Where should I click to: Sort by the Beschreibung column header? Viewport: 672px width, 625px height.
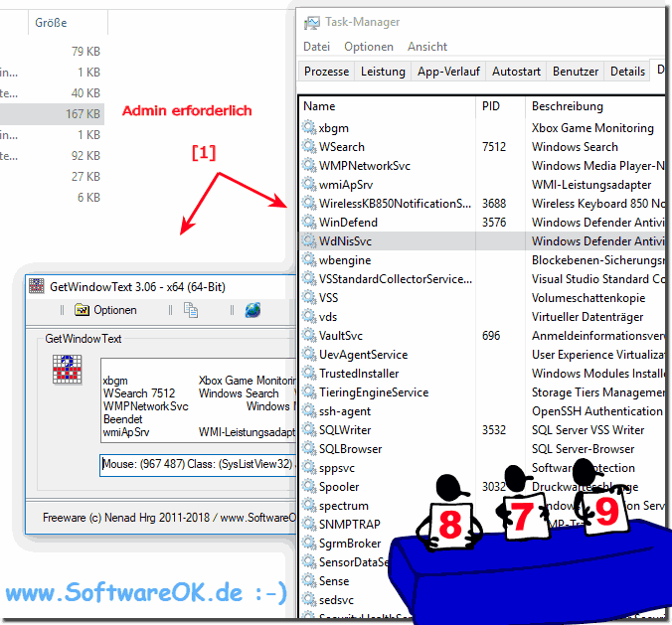pyautogui.click(x=595, y=106)
